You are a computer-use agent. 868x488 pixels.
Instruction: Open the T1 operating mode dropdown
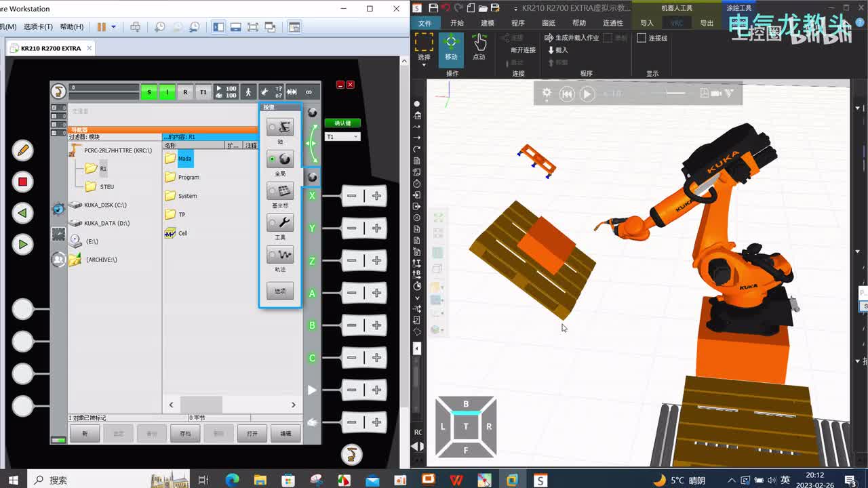pos(342,137)
